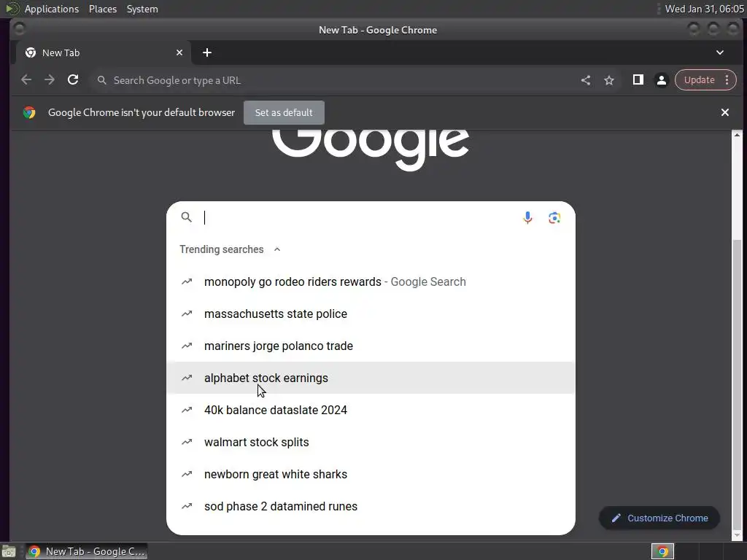Click Applications menu logo icon
This screenshot has height=560, width=747.
[13, 9]
